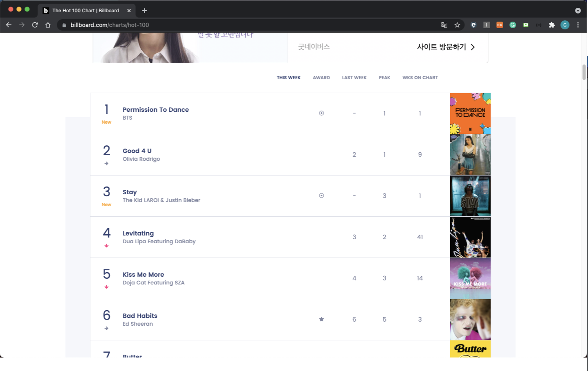Screen dimensions: 588x371
Task: Click the down arrow under rank 4
Action: click(x=106, y=246)
